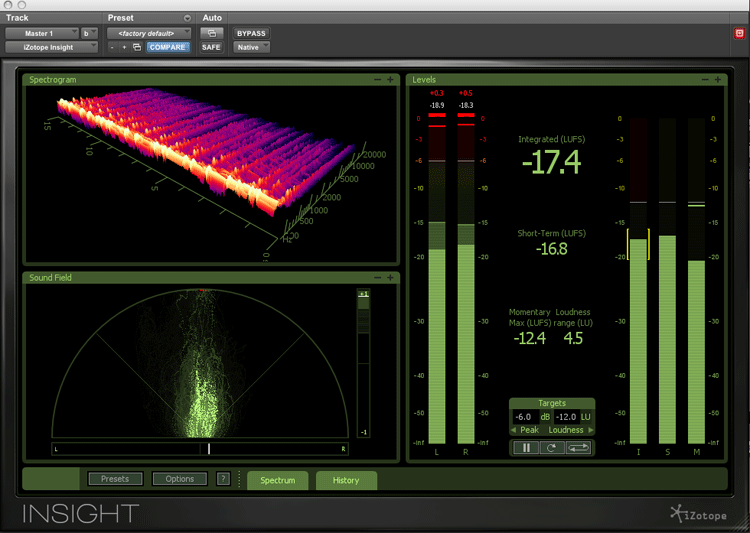Click the Momentary M loudness meter bar
This screenshot has height=533, width=750.
point(696,281)
